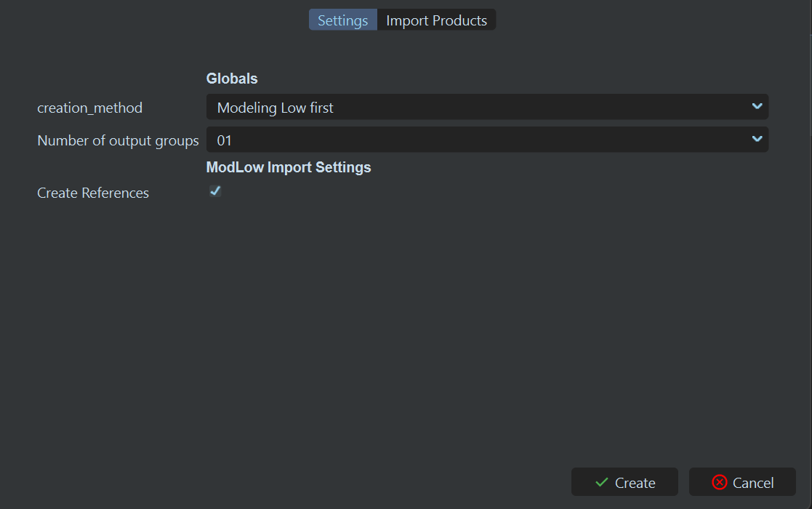Click the green checkmark icon on Create
Screen dimensions: 812x509
[x=602, y=482]
